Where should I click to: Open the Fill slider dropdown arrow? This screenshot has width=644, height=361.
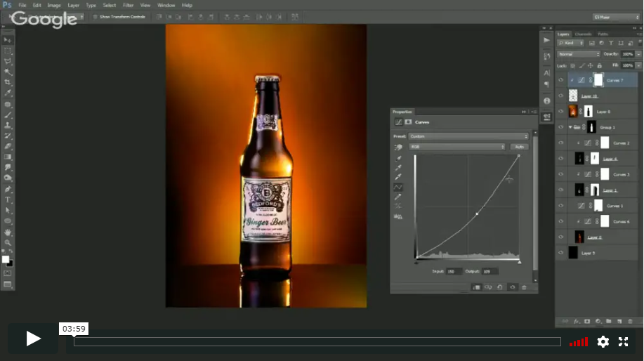click(638, 65)
